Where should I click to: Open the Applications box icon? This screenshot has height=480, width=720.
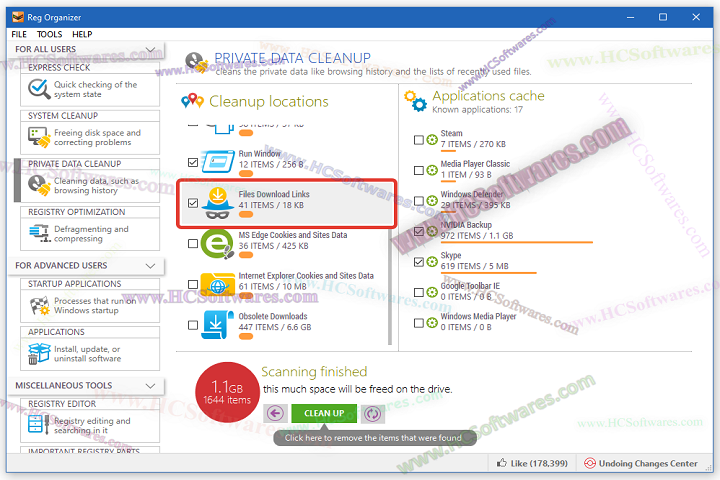click(x=39, y=353)
